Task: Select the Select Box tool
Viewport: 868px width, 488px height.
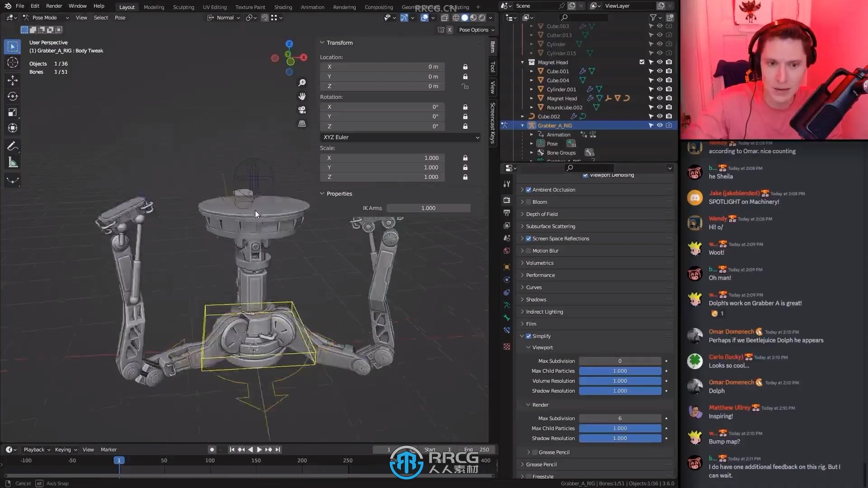Action: [13, 47]
